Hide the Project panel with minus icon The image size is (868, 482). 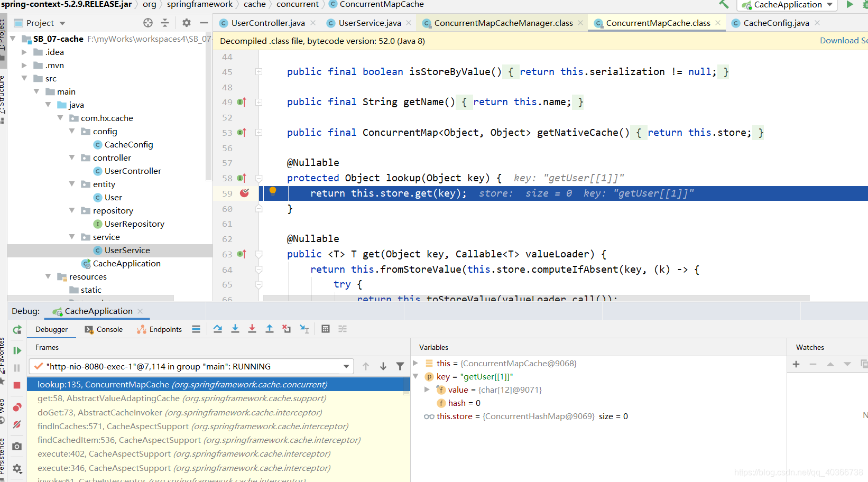204,23
